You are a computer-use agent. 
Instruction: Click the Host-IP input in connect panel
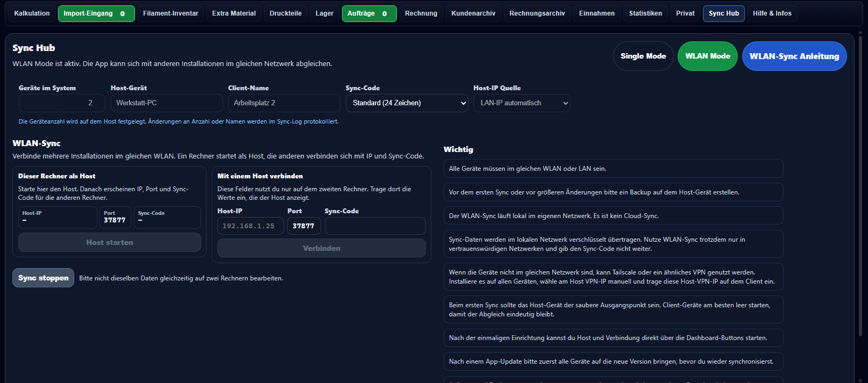point(251,226)
